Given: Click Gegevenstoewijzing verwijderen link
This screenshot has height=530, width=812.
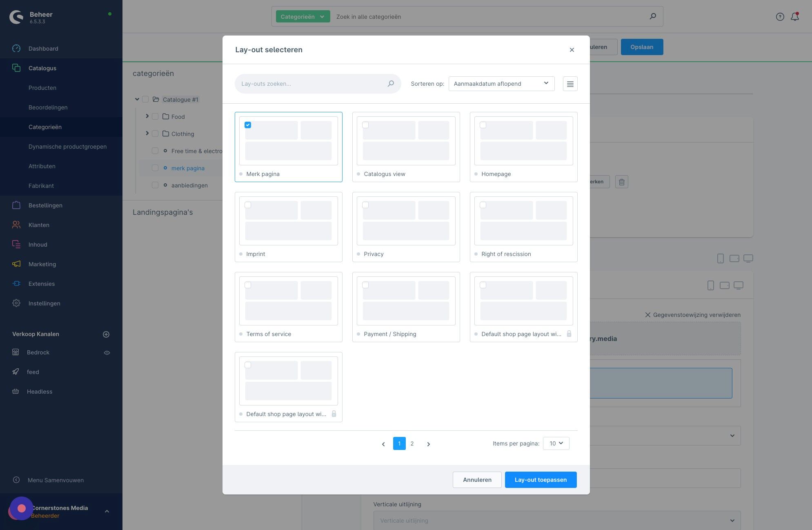Looking at the screenshot, I should click(x=693, y=315).
